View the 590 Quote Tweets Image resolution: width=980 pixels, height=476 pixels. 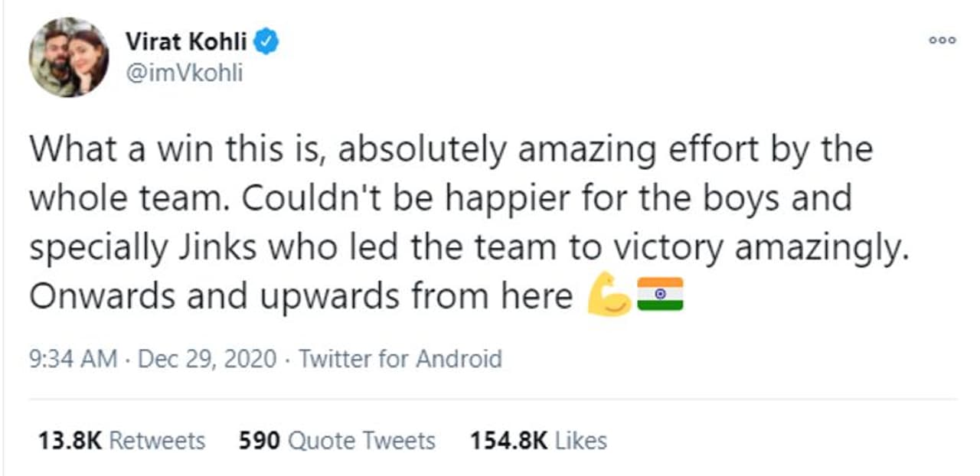point(337,441)
